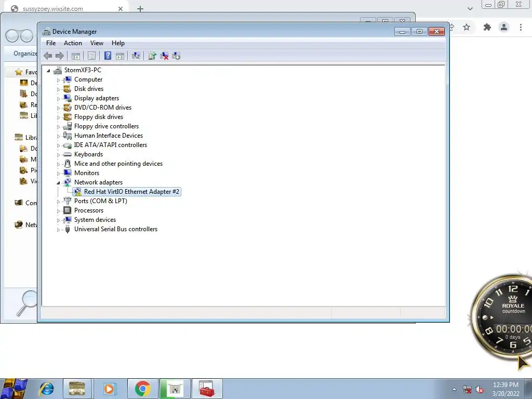Switch to Chrome from taskbar
Image resolution: width=532 pixels, height=399 pixels.
tap(142, 389)
